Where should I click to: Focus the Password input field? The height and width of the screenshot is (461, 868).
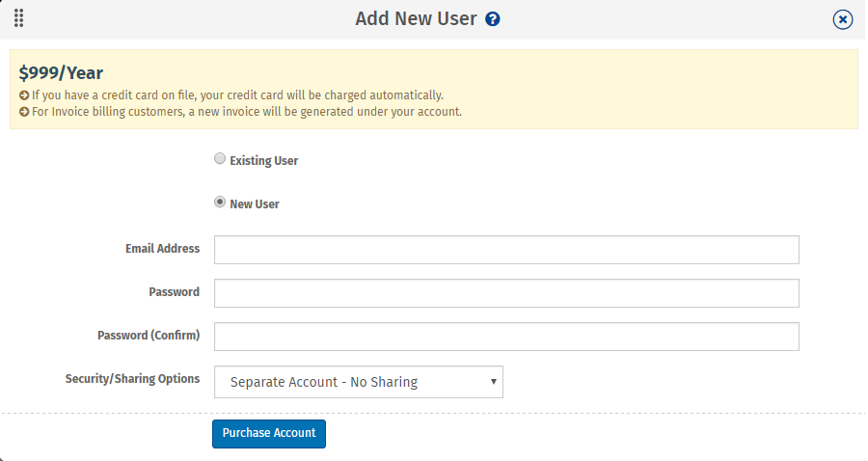(x=506, y=293)
